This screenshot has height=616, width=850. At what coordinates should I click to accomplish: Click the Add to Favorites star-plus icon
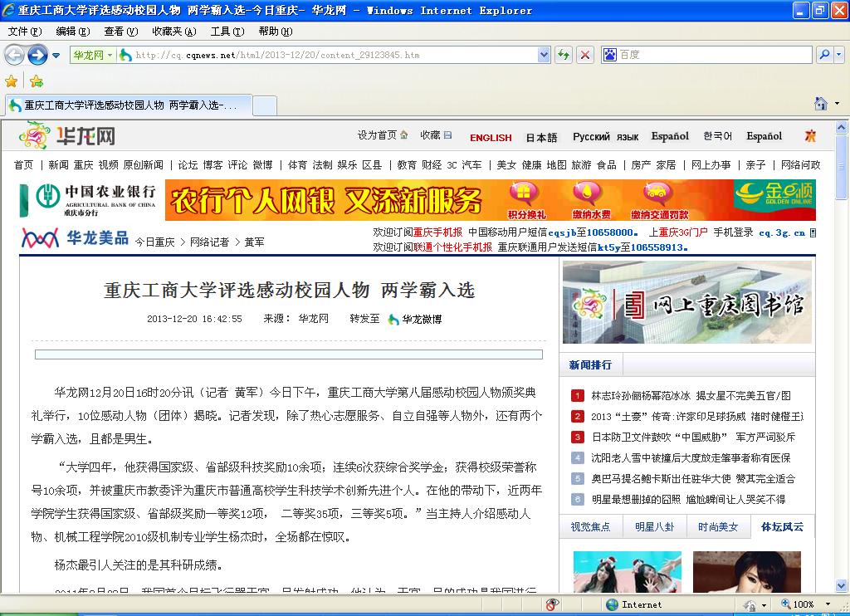(x=37, y=81)
